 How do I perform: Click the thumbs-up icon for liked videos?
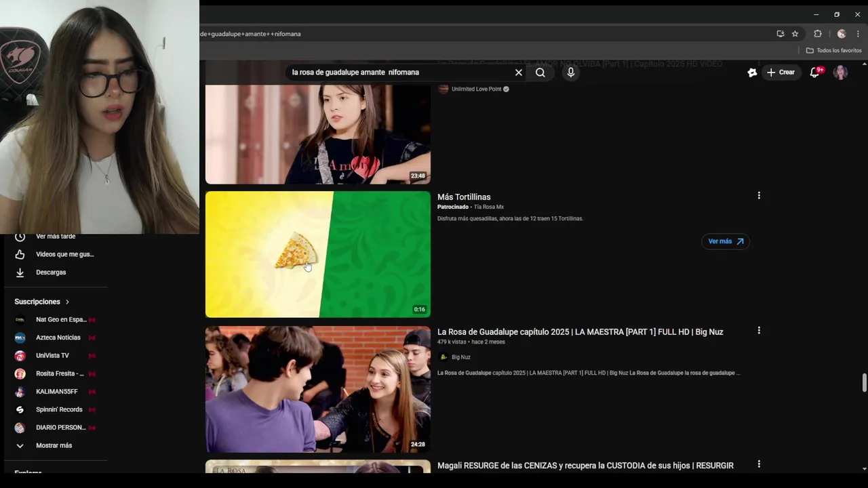point(20,254)
